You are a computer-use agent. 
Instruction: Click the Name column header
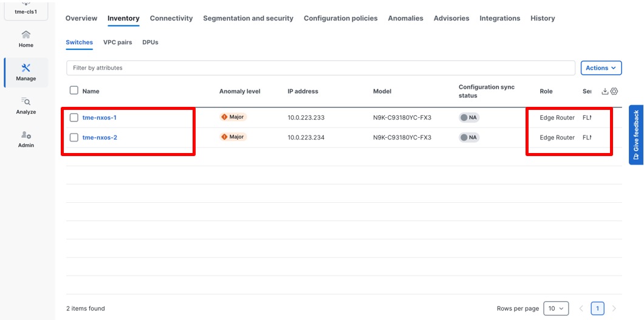[91, 91]
